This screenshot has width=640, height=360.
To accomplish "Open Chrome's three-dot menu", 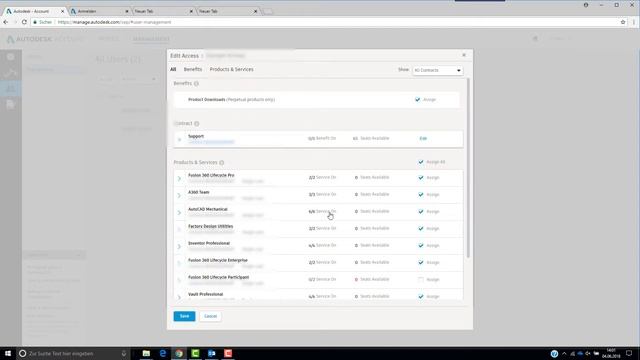I will (x=633, y=22).
